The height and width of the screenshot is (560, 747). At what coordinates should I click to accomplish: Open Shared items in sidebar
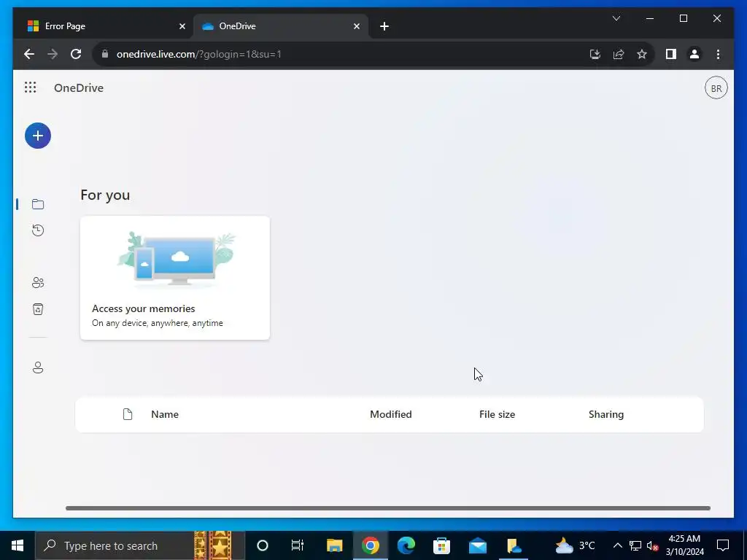(38, 283)
